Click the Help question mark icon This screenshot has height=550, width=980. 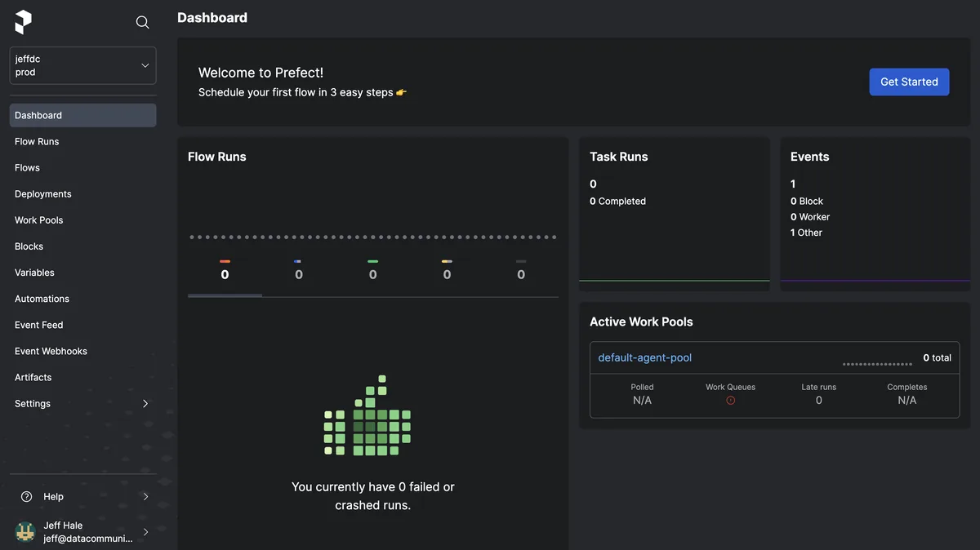tap(26, 496)
